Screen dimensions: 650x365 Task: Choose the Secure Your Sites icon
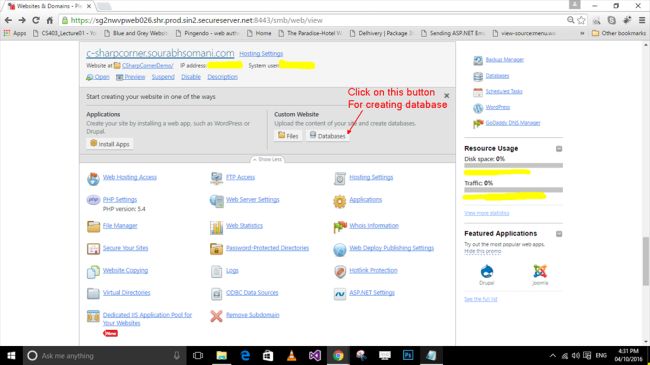[93, 248]
